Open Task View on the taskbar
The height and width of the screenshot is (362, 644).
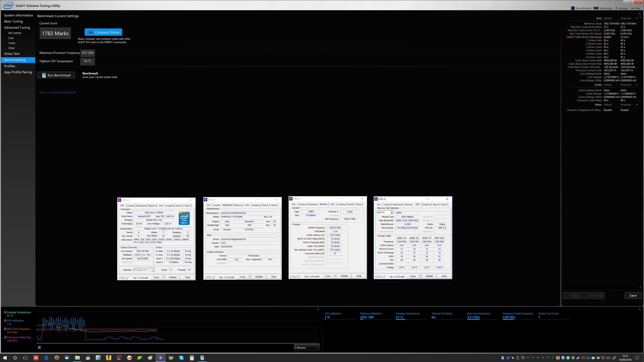point(25,358)
